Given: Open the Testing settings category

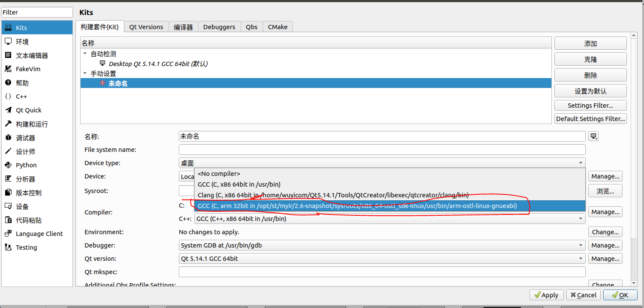Looking at the screenshot, I should (37, 248).
